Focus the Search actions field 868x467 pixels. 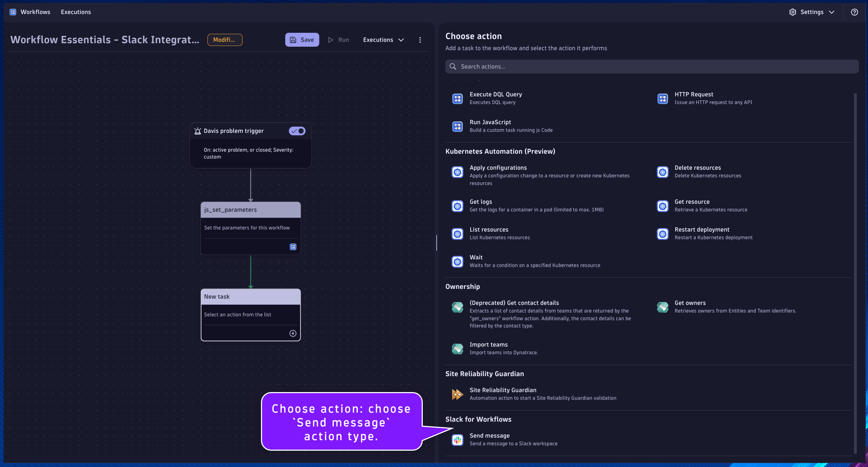652,67
